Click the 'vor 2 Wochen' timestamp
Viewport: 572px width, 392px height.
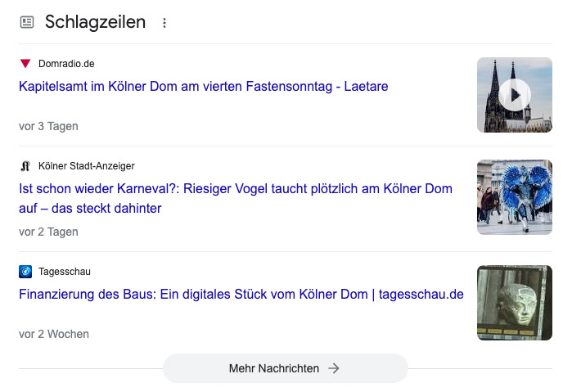coord(54,334)
